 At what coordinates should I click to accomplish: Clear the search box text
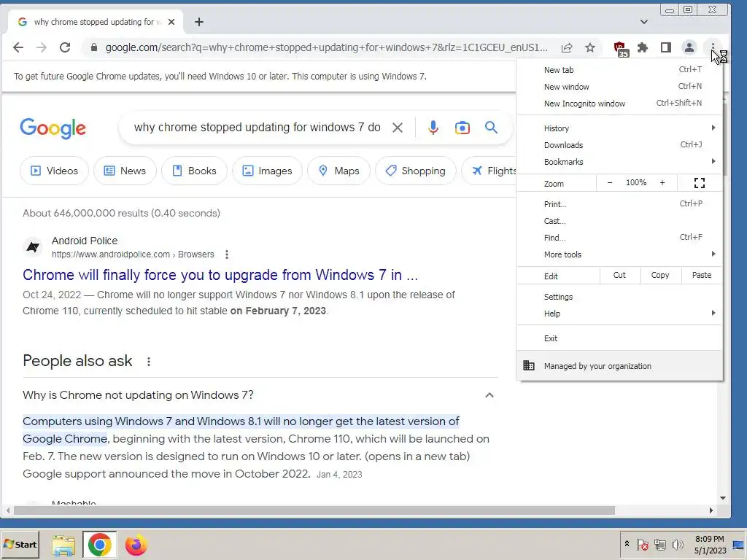click(398, 128)
